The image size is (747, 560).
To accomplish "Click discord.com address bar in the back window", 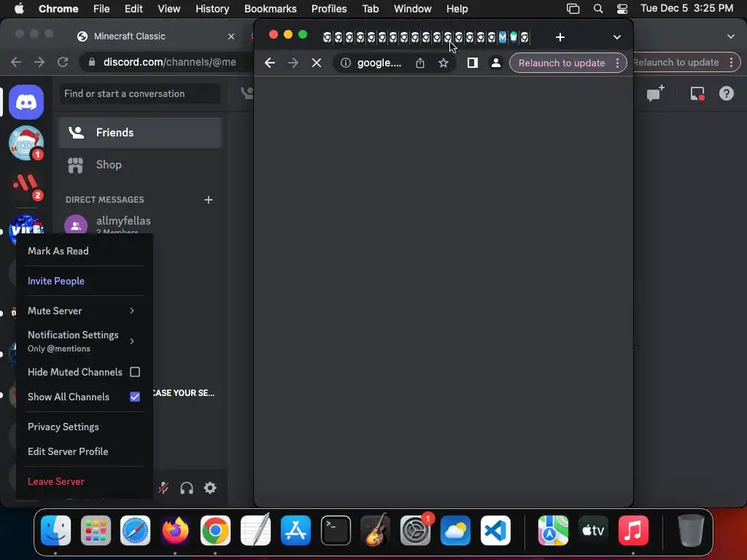I will [169, 62].
